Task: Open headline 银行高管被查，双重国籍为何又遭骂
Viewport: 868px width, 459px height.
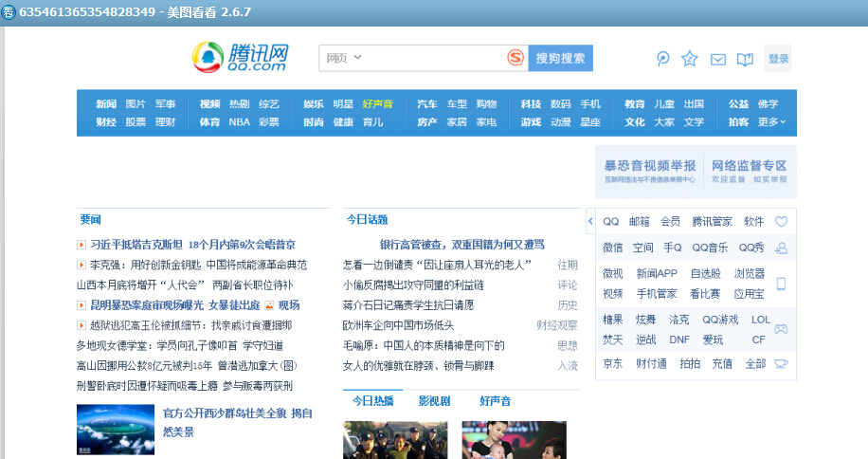Action: [461, 245]
